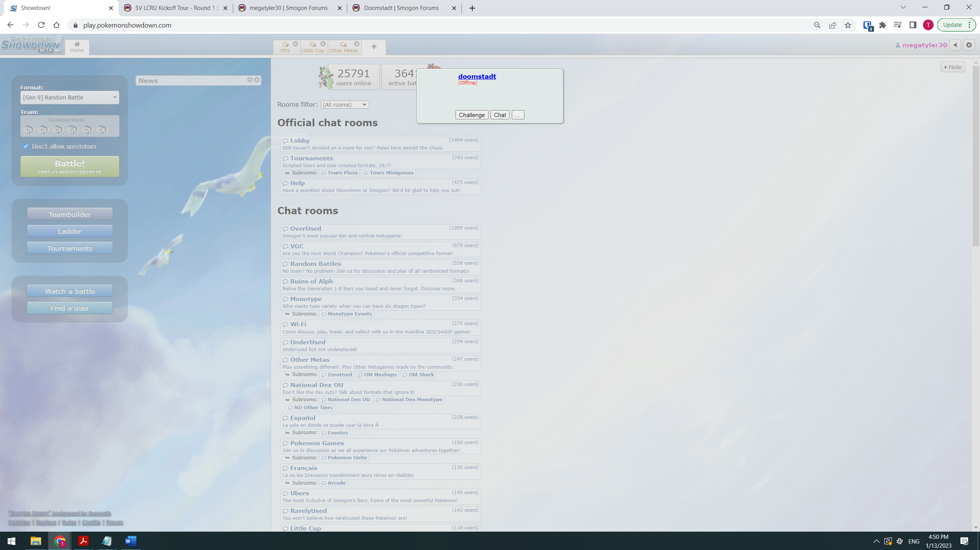Open the Showdown settings gear icon
The width and height of the screenshot is (980, 550).
(969, 45)
